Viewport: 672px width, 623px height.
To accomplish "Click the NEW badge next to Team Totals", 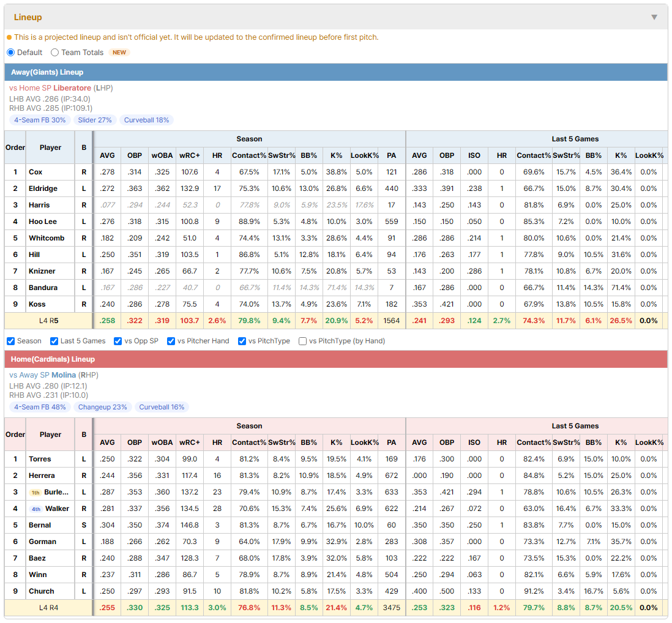I will (119, 52).
